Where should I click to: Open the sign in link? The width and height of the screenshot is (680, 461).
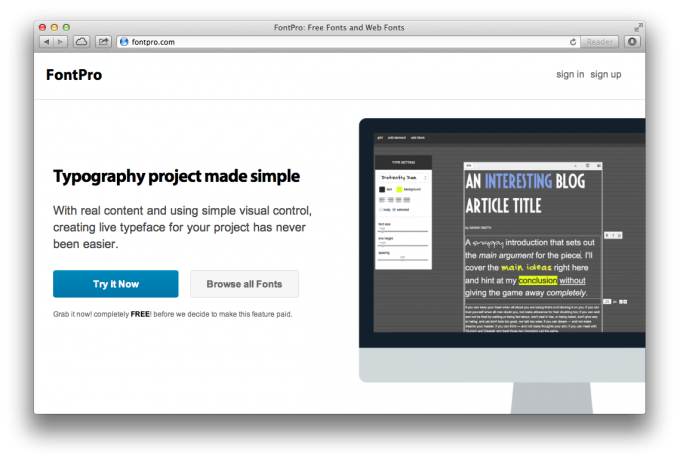coord(570,74)
